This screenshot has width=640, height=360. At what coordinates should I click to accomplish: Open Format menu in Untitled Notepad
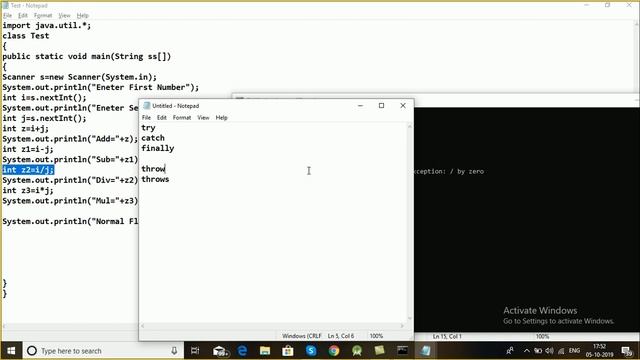182,118
